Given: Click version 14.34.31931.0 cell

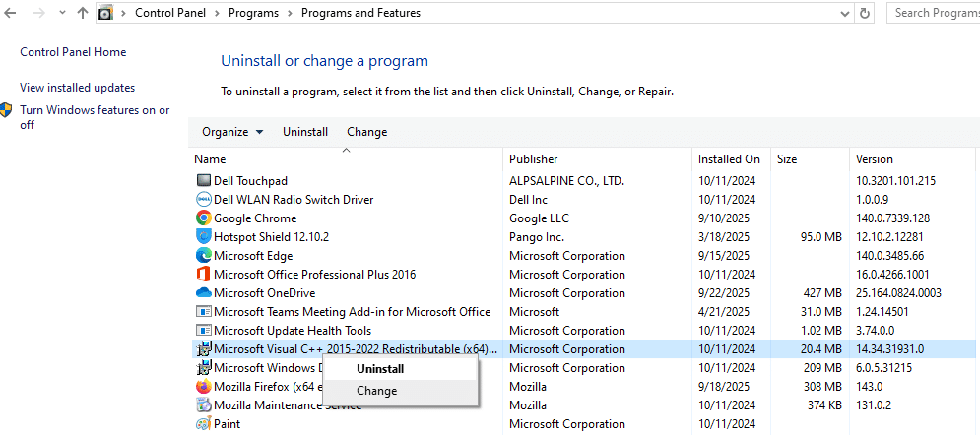Looking at the screenshot, I should click(890, 349).
